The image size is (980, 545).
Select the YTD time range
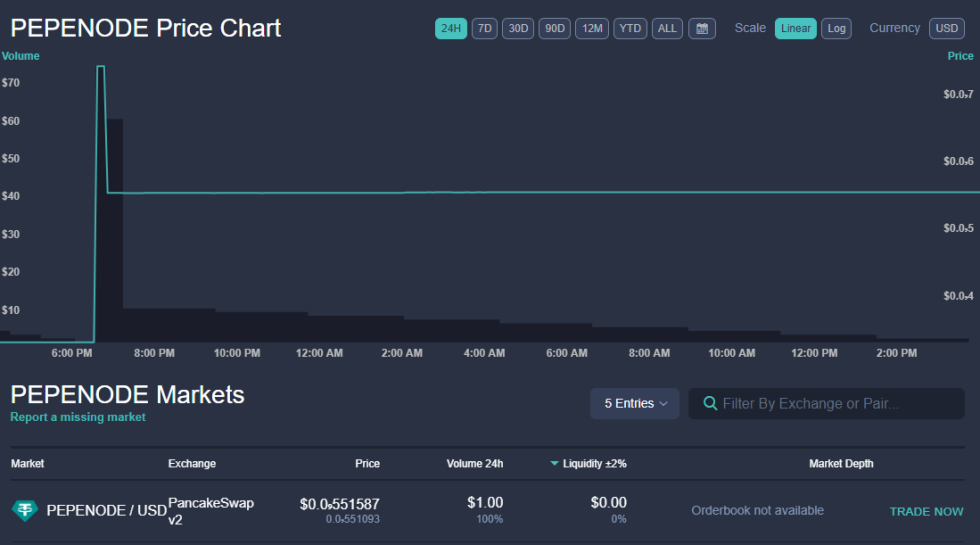[x=630, y=28]
